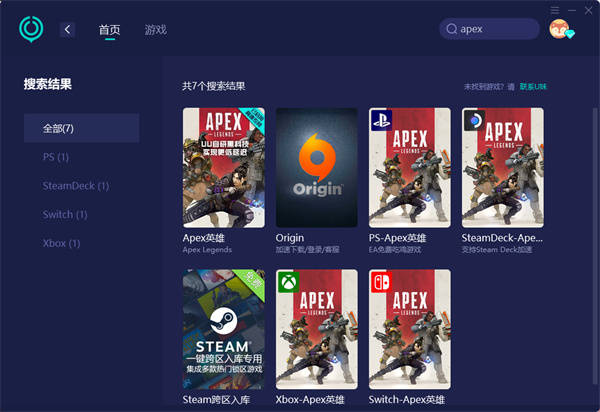Image resolution: width=600 pixels, height=412 pixels.
Task: Click the Origin title text
Action: click(x=290, y=238)
